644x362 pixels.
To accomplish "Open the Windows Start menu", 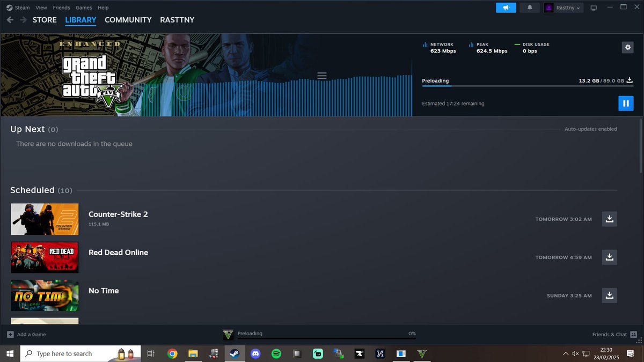I will (x=10, y=353).
